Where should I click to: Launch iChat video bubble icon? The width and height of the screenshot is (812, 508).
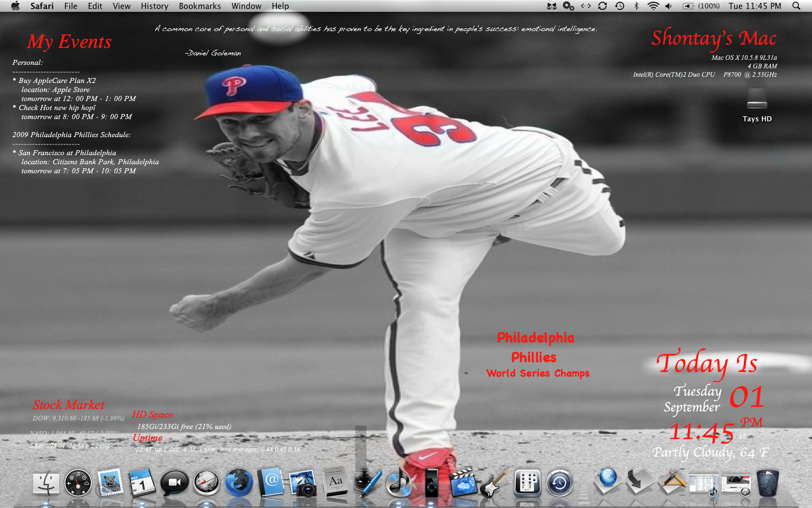point(174,484)
